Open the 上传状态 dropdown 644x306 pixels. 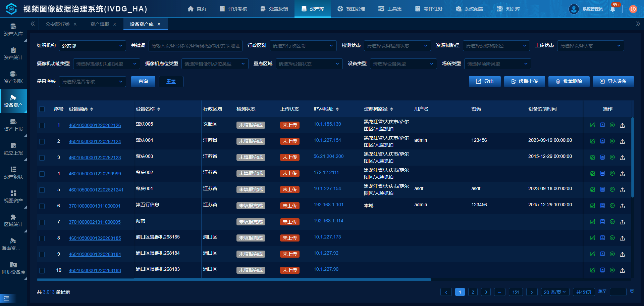point(591,46)
